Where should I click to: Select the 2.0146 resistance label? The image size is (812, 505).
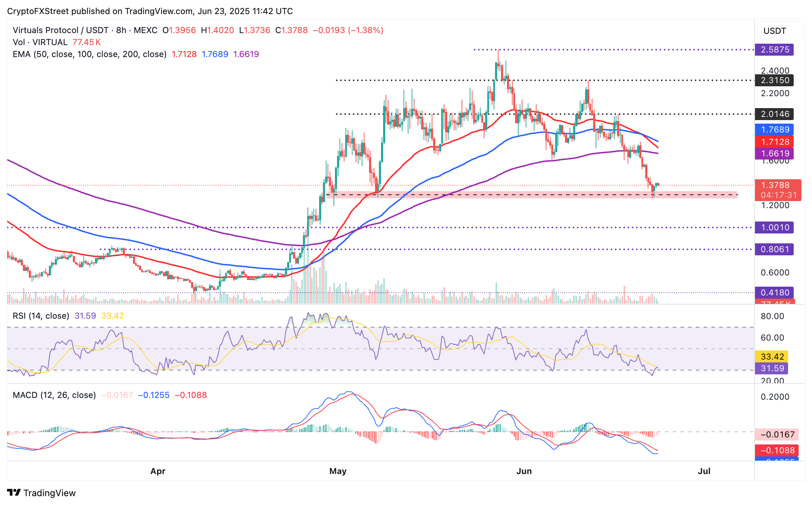[x=774, y=114]
